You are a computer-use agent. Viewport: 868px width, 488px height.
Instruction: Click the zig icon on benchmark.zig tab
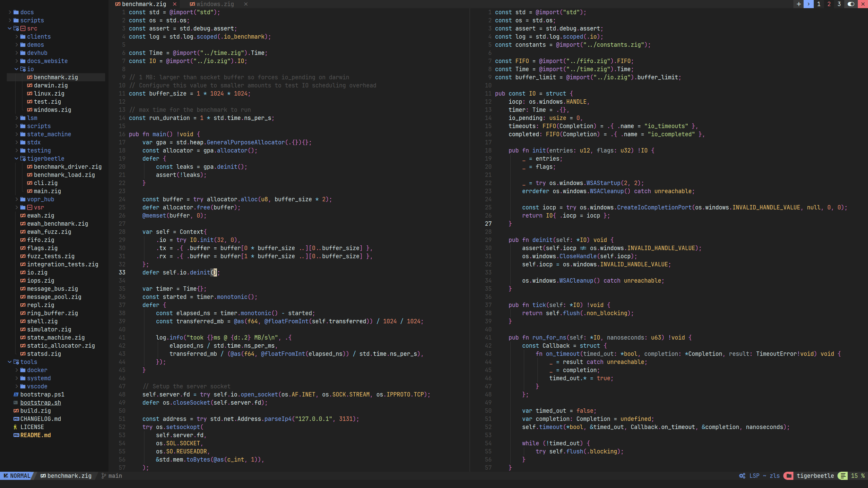tap(118, 4)
